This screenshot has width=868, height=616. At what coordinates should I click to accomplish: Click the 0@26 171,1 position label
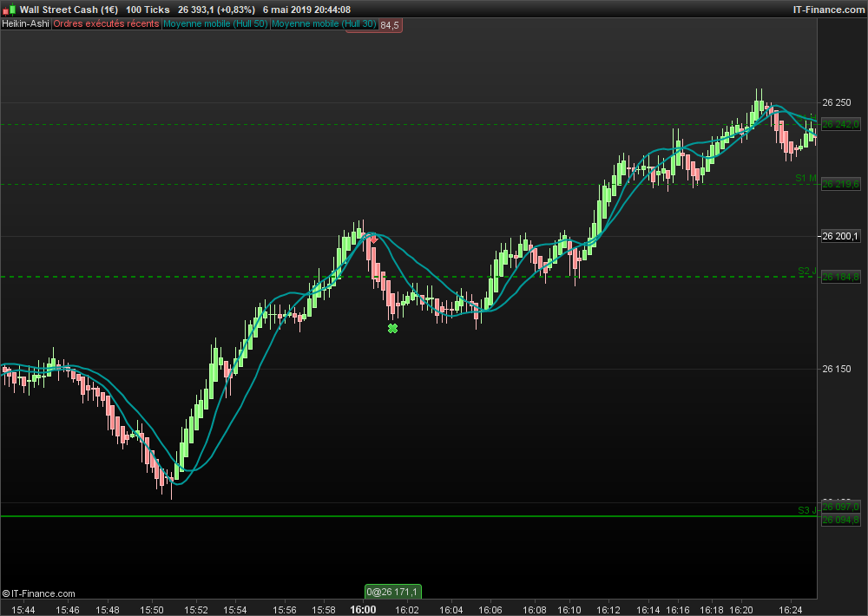click(392, 592)
